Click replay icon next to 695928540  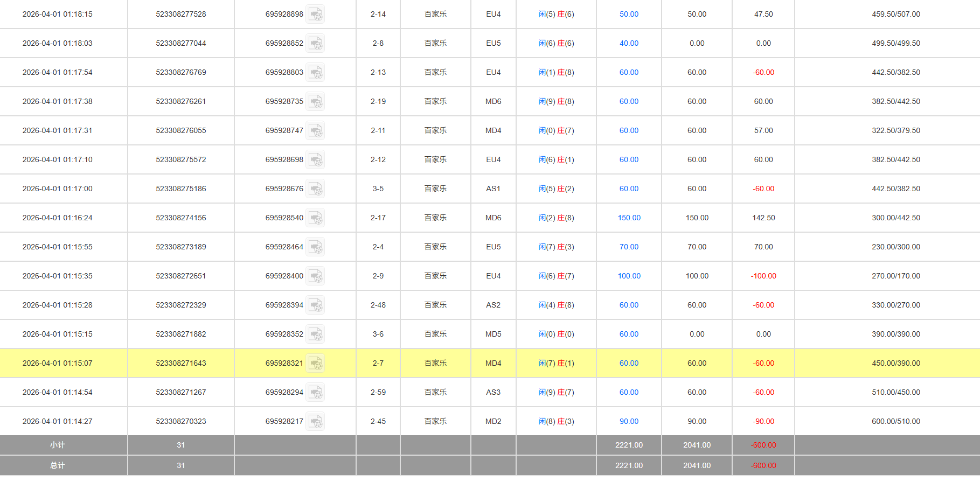click(x=316, y=218)
